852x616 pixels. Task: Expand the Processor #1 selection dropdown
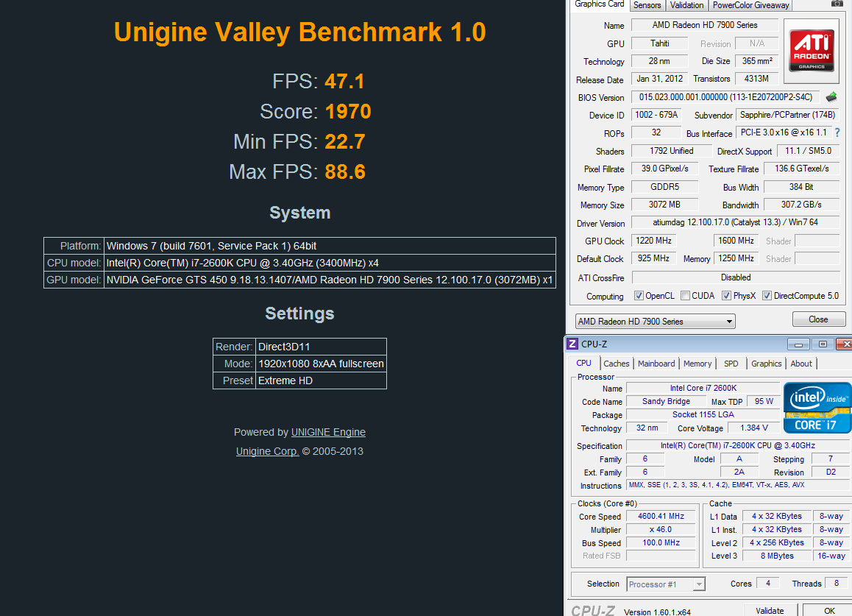(666, 584)
